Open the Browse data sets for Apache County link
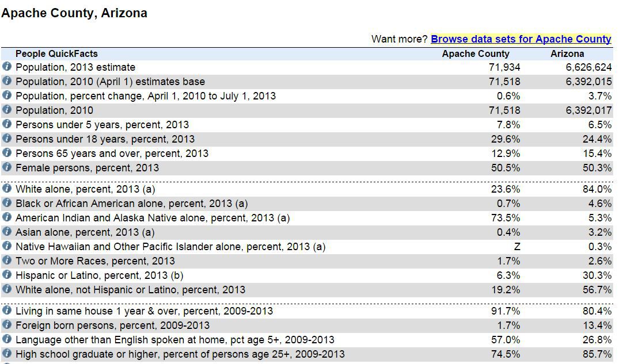623x364 pixels. pyautogui.click(x=521, y=39)
